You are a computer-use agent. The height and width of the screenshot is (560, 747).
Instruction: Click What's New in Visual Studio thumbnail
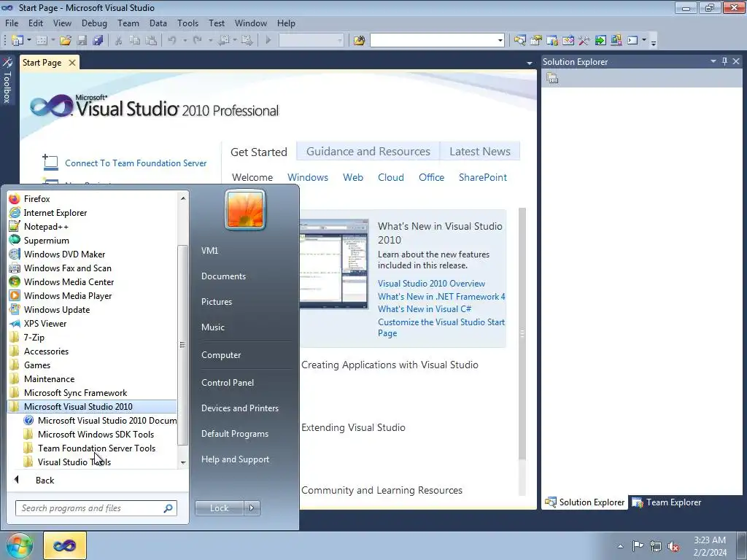click(334, 264)
